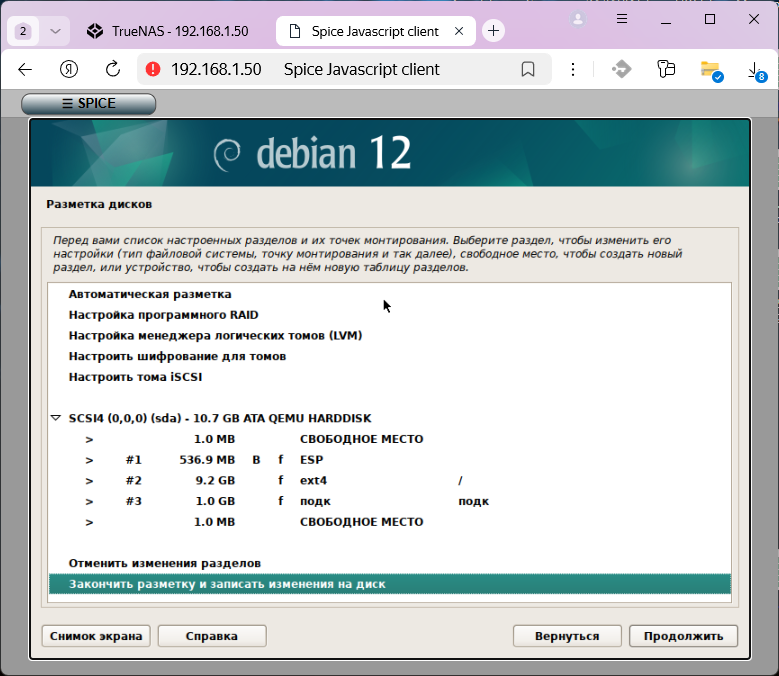Click the Справка help button

[212, 636]
